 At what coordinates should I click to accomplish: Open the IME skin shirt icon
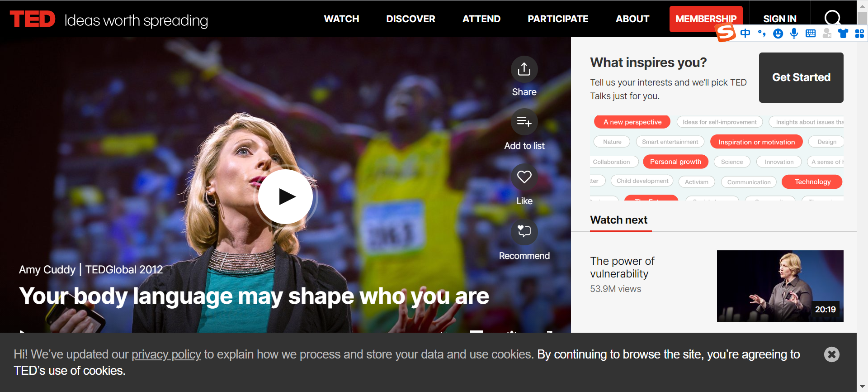[843, 33]
